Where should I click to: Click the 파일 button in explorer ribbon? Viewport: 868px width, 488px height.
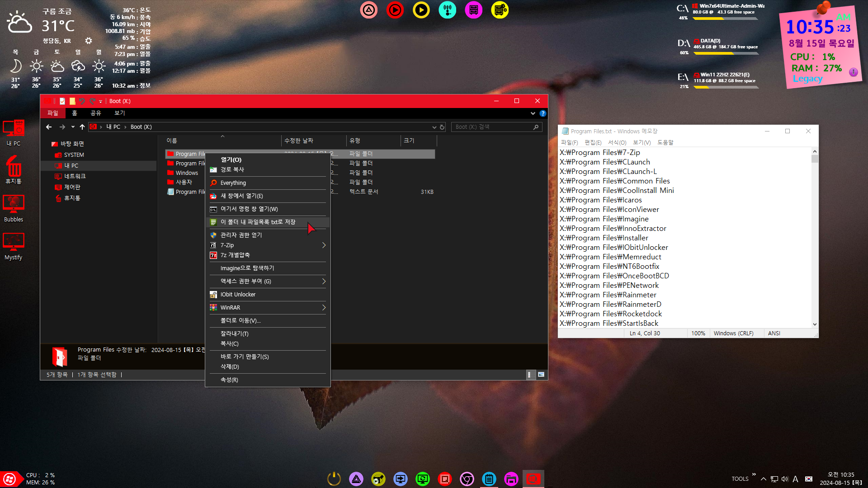pyautogui.click(x=53, y=113)
